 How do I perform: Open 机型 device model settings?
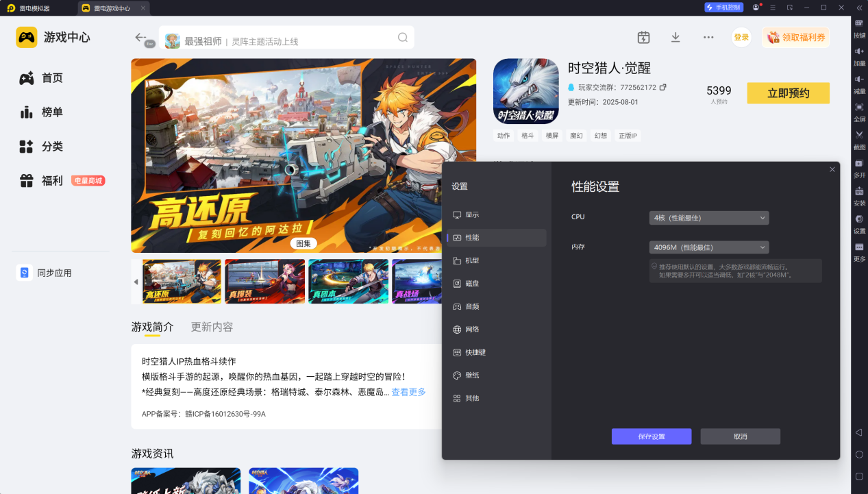[497, 260]
